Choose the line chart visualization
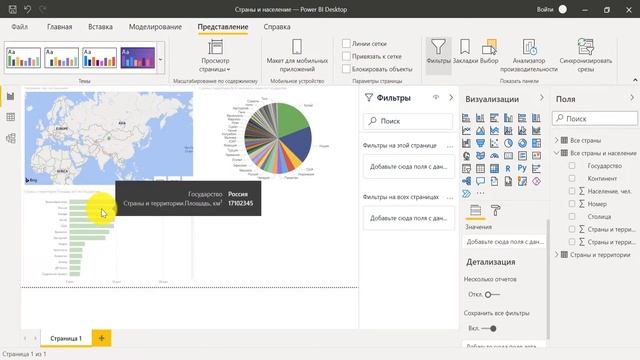The width and height of the screenshot is (640, 360). point(466,131)
